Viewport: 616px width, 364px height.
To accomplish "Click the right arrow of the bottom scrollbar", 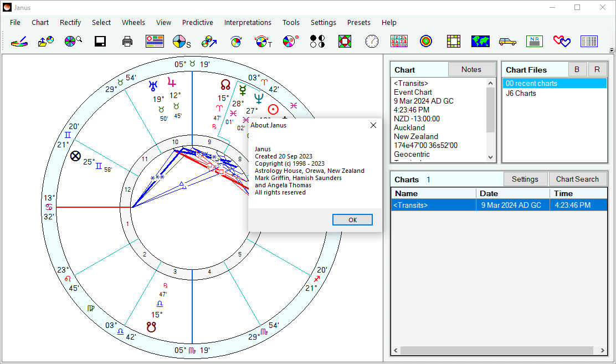I will 603,350.
